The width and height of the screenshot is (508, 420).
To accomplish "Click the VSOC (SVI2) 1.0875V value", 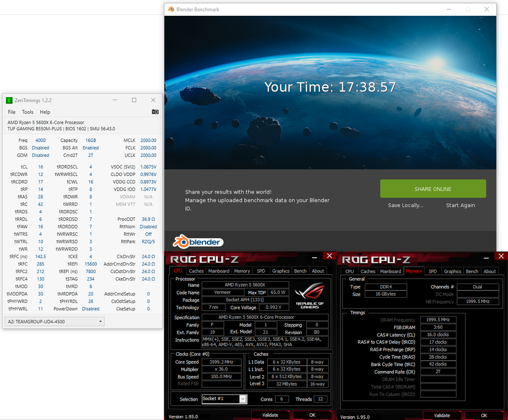I will click(149, 167).
